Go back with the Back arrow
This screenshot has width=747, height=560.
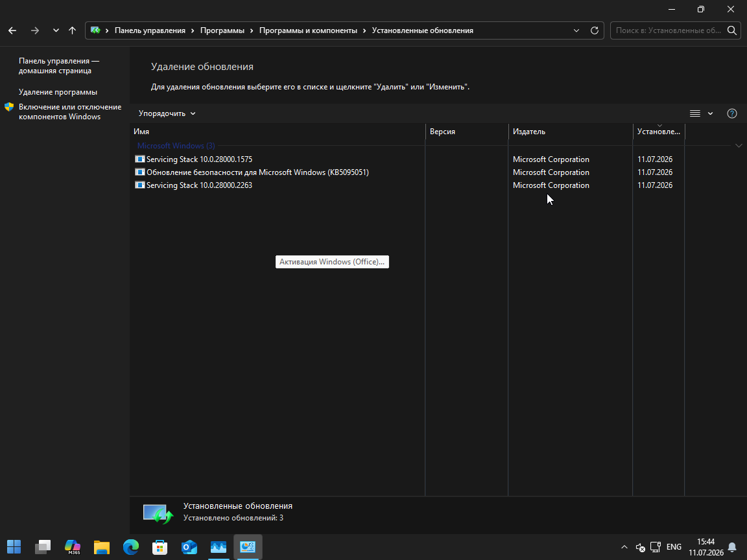12,30
